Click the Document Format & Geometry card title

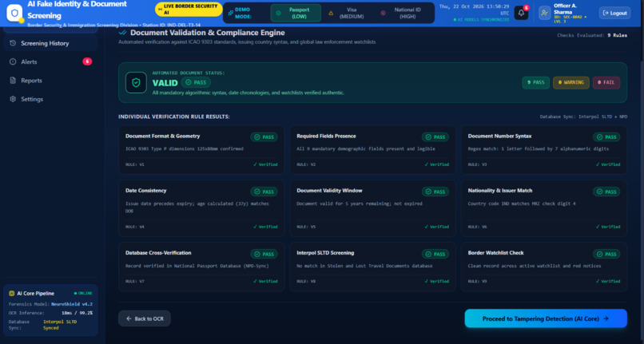point(163,136)
